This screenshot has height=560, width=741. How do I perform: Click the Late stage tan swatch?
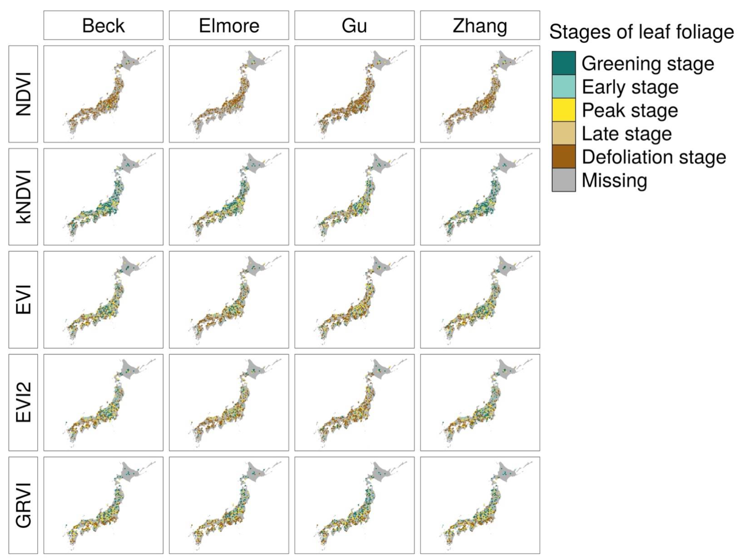563,133
